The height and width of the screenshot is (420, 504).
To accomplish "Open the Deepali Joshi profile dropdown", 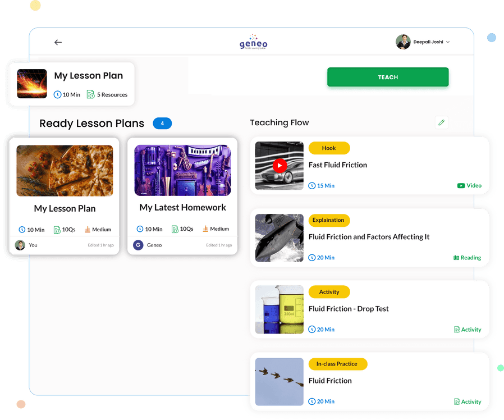I will 423,42.
